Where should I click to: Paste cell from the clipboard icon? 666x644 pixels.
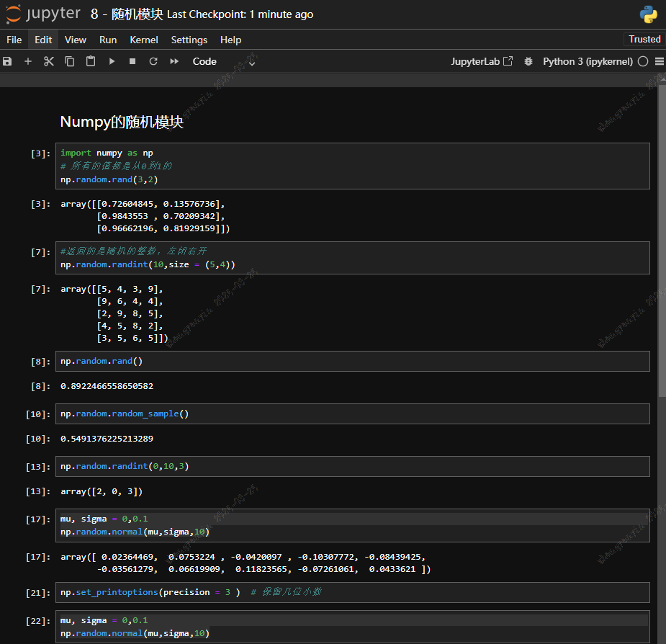[x=91, y=62]
